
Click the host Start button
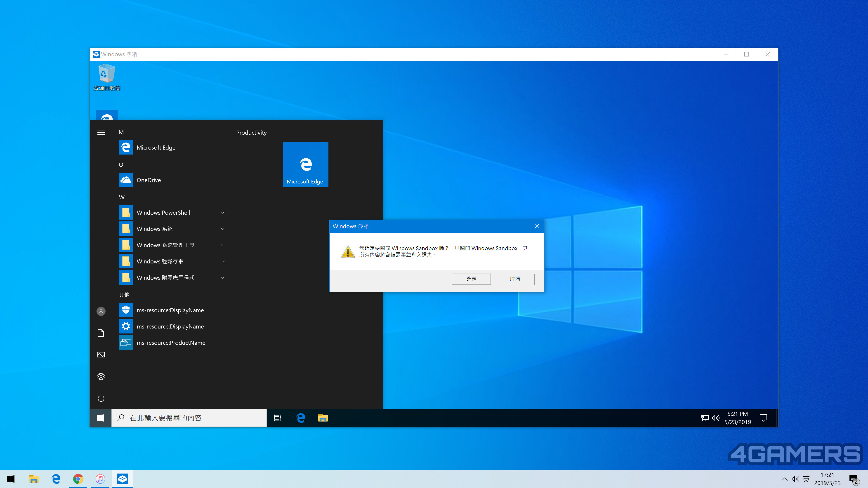pyautogui.click(x=11, y=479)
